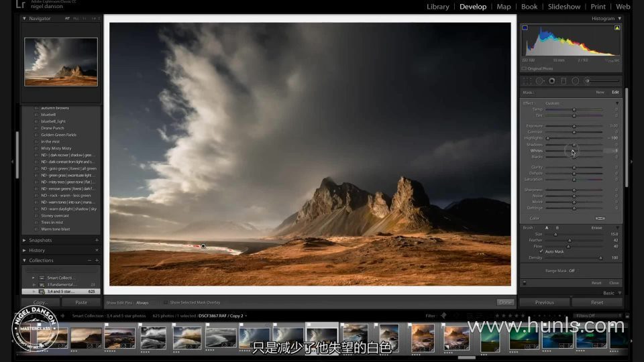This screenshot has height=362, width=644.
Task: Open the Print module
Action: click(598, 7)
